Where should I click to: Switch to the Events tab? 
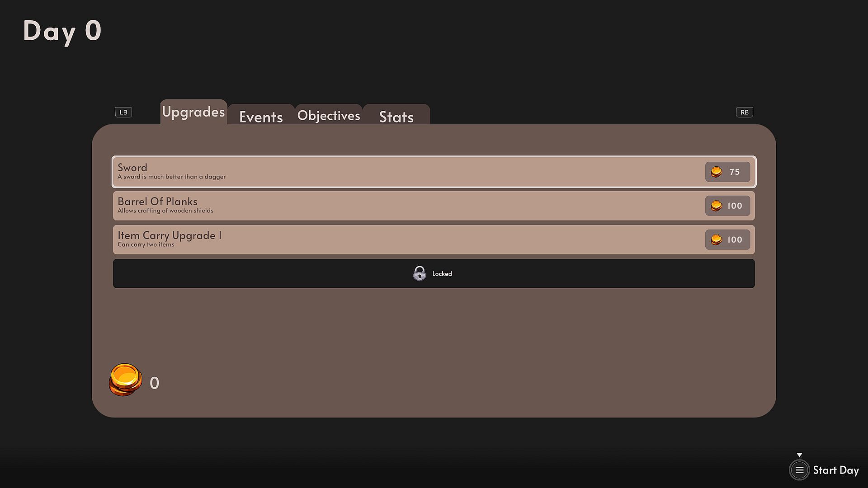pos(261,117)
